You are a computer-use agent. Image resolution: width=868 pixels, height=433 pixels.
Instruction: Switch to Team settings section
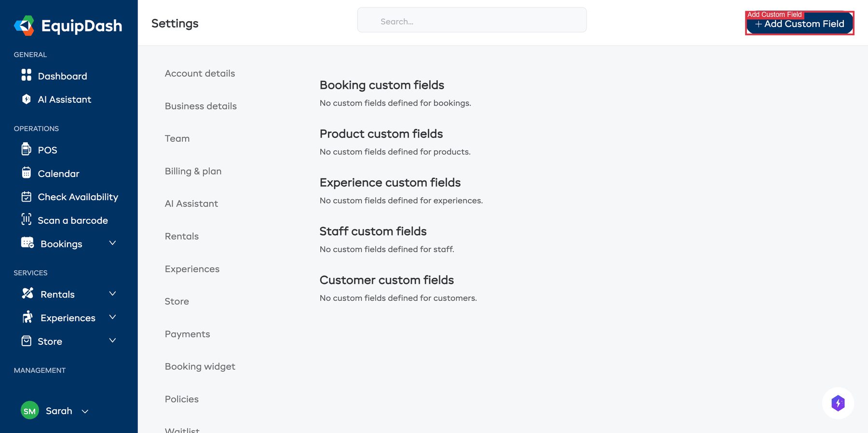click(177, 138)
